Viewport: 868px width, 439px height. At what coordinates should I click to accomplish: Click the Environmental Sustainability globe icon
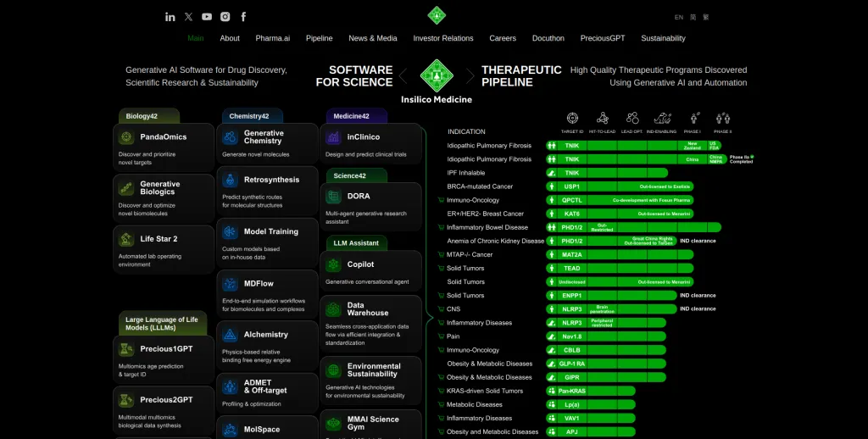coord(333,370)
